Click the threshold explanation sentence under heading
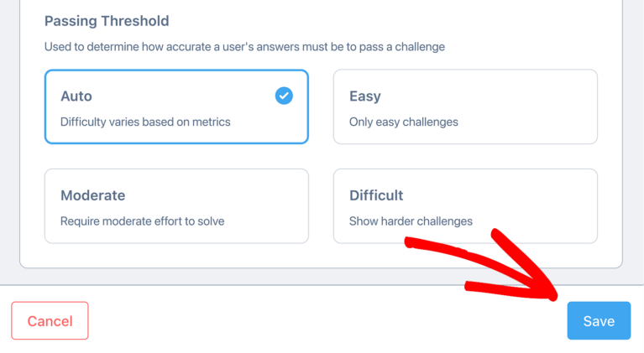Image resolution: width=644 pixels, height=353 pixels. pyautogui.click(x=244, y=47)
